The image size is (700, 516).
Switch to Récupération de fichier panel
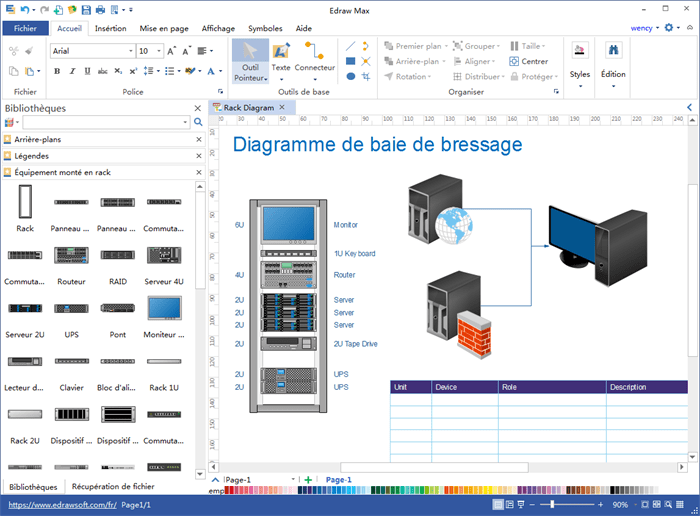[x=113, y=486]
